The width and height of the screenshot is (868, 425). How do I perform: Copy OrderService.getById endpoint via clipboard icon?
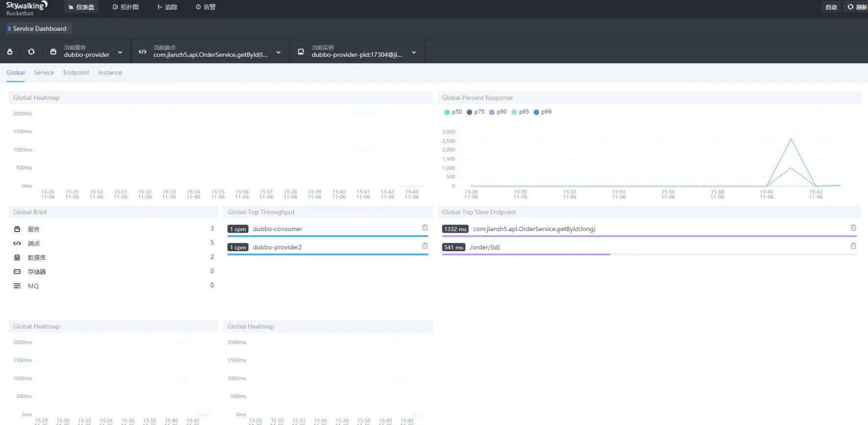click(x=853, y=228)
